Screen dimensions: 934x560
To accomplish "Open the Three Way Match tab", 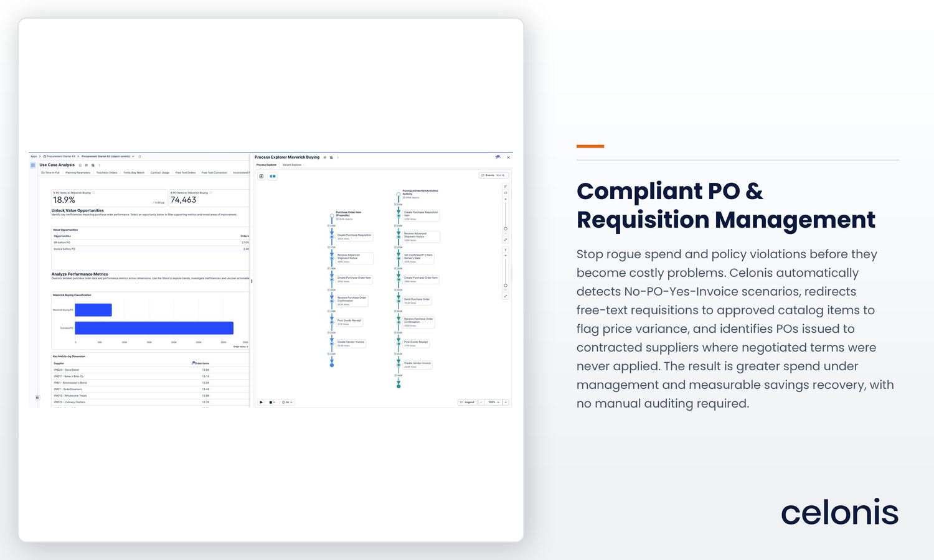I will (x=134, y=172).
